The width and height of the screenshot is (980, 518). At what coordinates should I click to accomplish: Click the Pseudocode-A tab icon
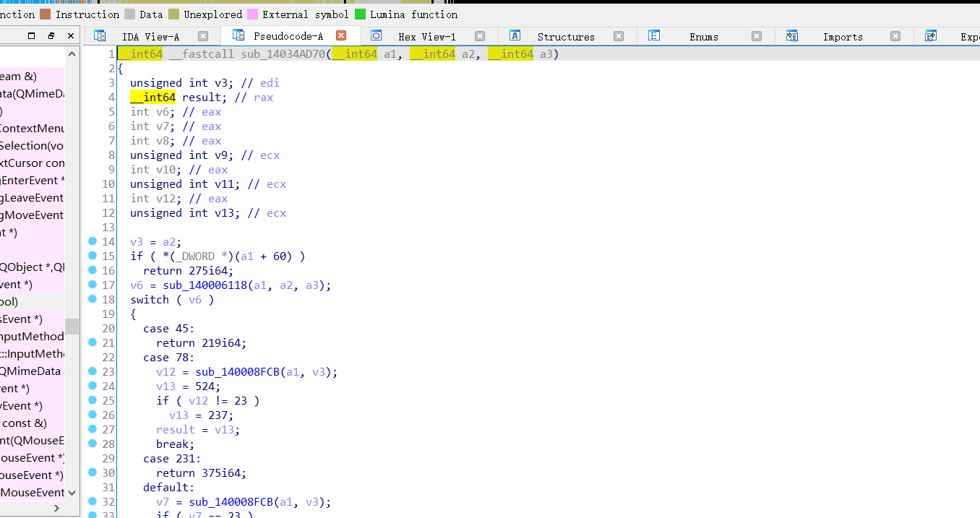[238, 35]
